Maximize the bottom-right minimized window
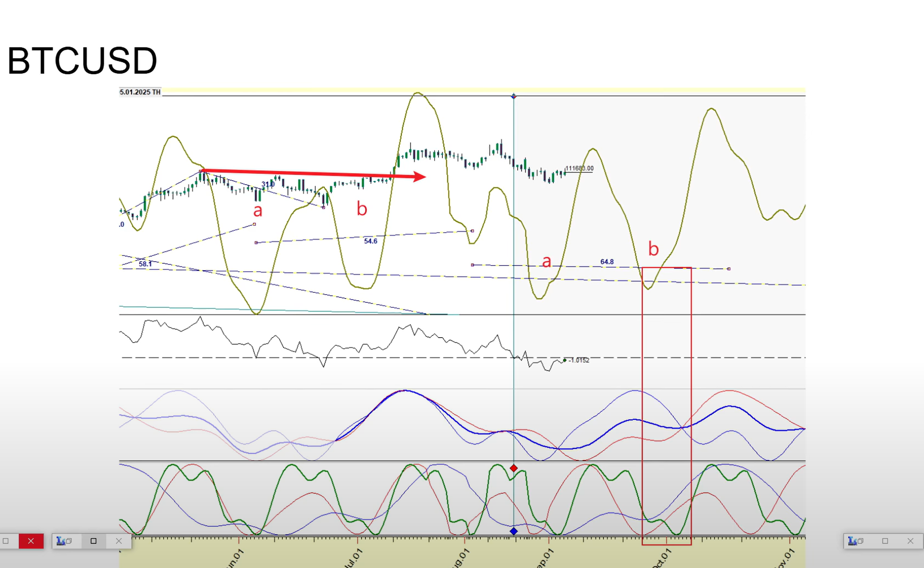924x568 pixels. [885, 541]
